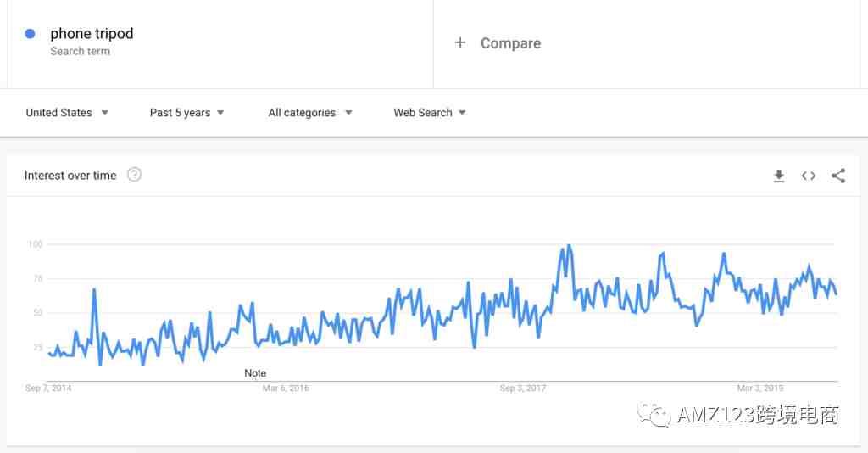This screenshot has width=868, height=453.
Task: Click the Search term subtitle
Action: point(81,51)
